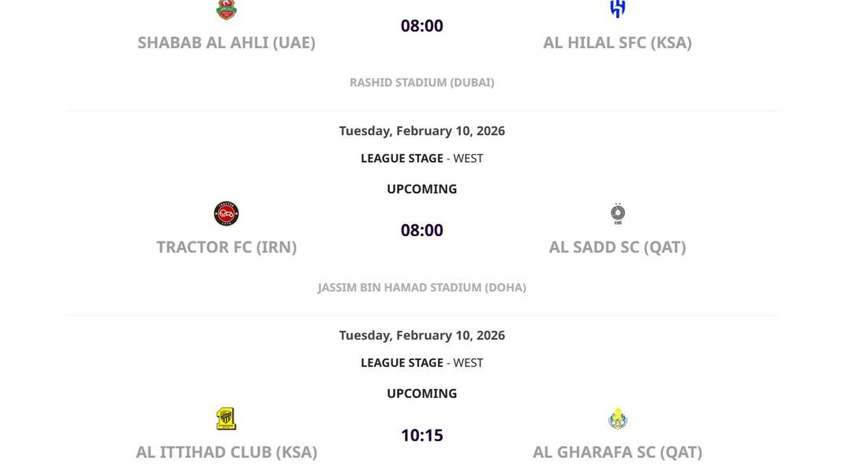Click JASSIM BIN HAMAD STADIUM (DOHA) venue
Viewport: 868px width, 476px height.
coord(422,287)
